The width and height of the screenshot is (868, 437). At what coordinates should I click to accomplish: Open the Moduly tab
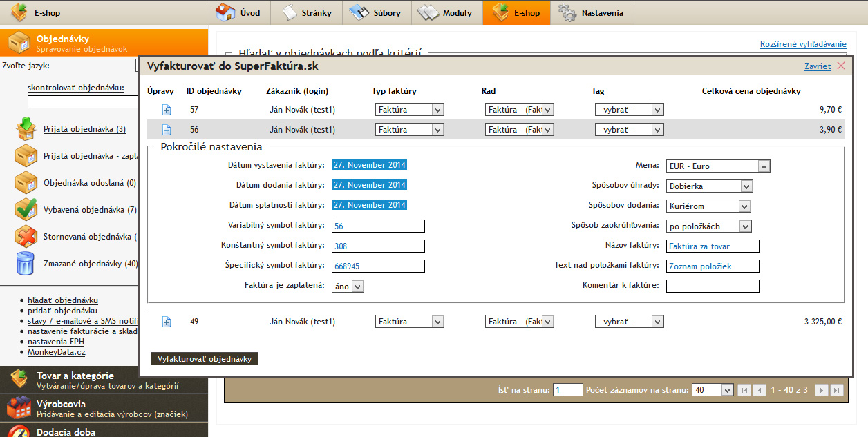pos(447,12)
